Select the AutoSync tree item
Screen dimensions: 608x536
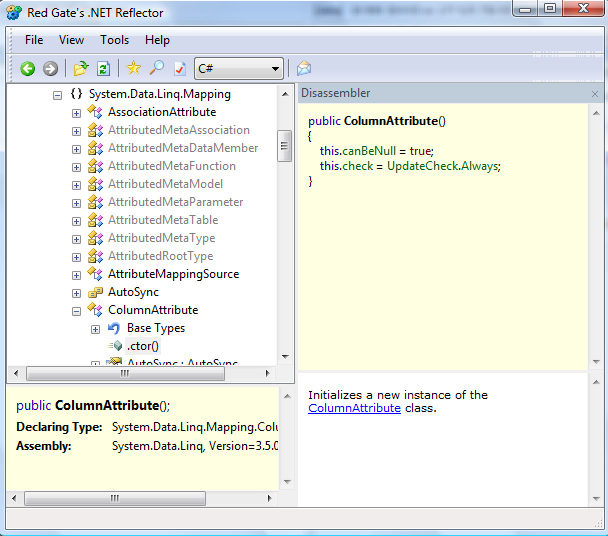(133, 292)
